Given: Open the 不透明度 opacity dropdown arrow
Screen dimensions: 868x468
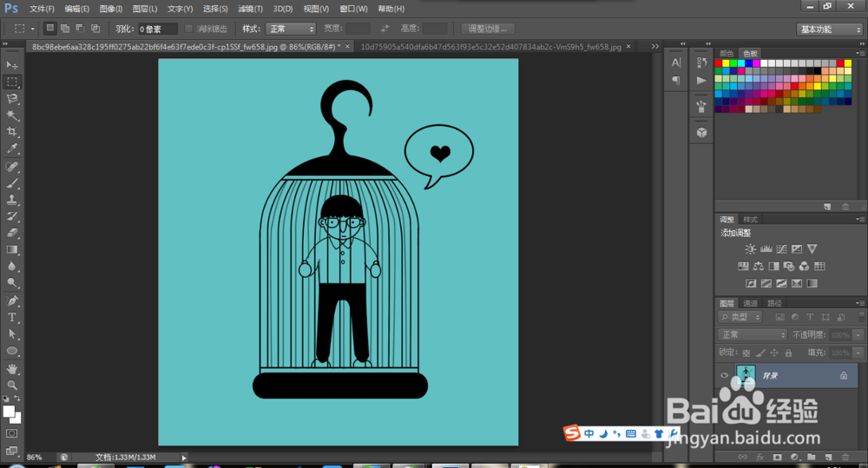Looking at the screenshot, I should [x=858, y=335].
